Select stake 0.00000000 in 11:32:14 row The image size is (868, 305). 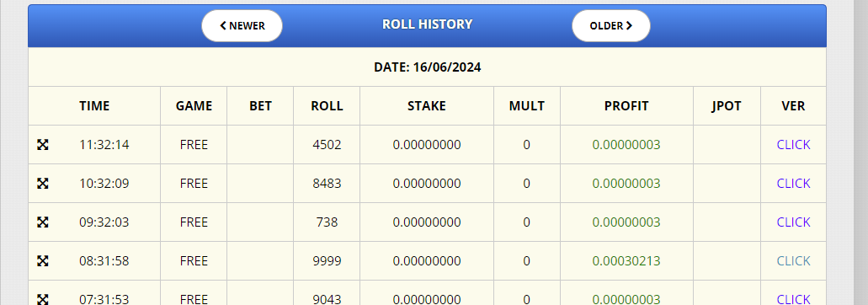click(x=427, y=144)
